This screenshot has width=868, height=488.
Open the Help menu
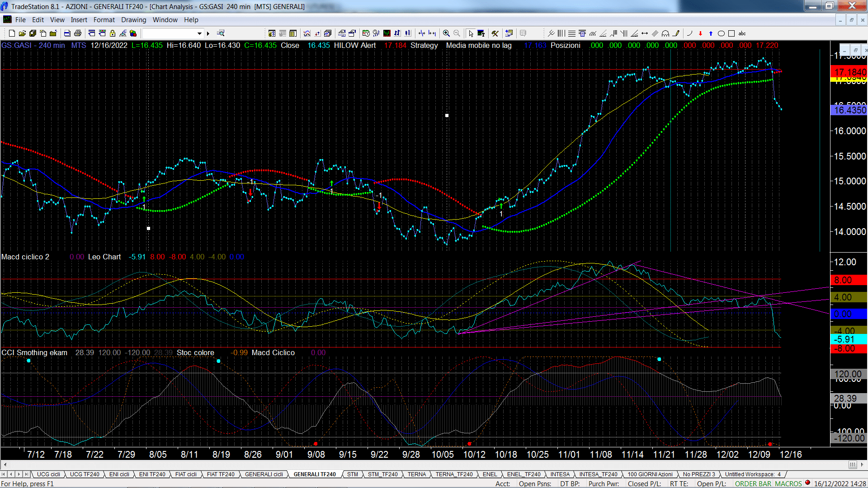191,20
